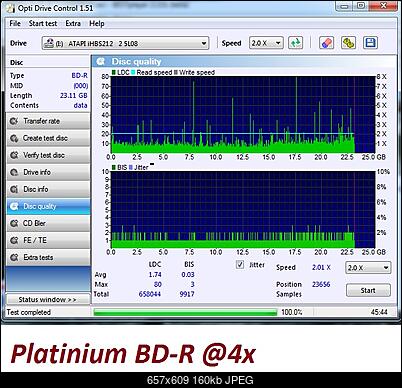The image size is (402, 388).
Task: Click the Test completed status text
Action: click(x=29, y=312)
